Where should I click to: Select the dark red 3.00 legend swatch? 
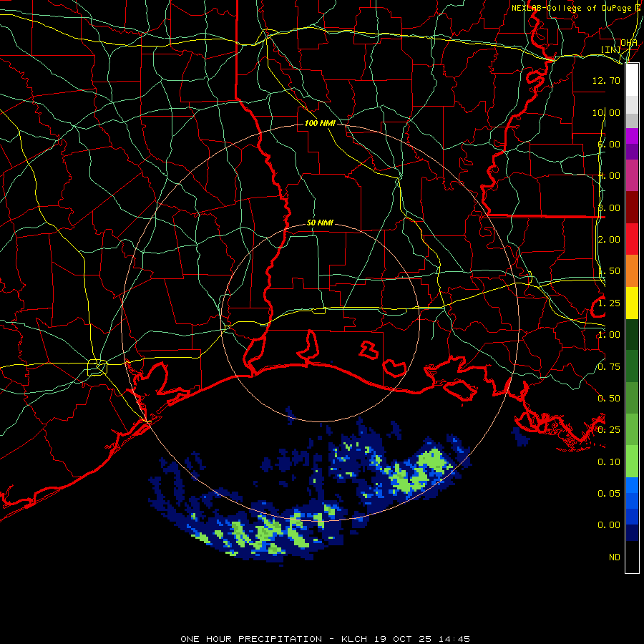tap(632, 208)
